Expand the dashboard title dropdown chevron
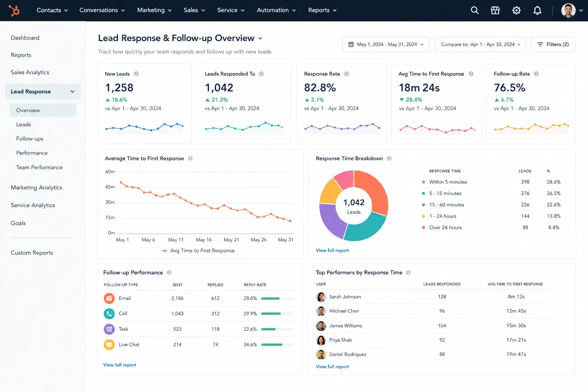Image resolution: width=588 pixels, height=392 pixels. click(260, 38)
